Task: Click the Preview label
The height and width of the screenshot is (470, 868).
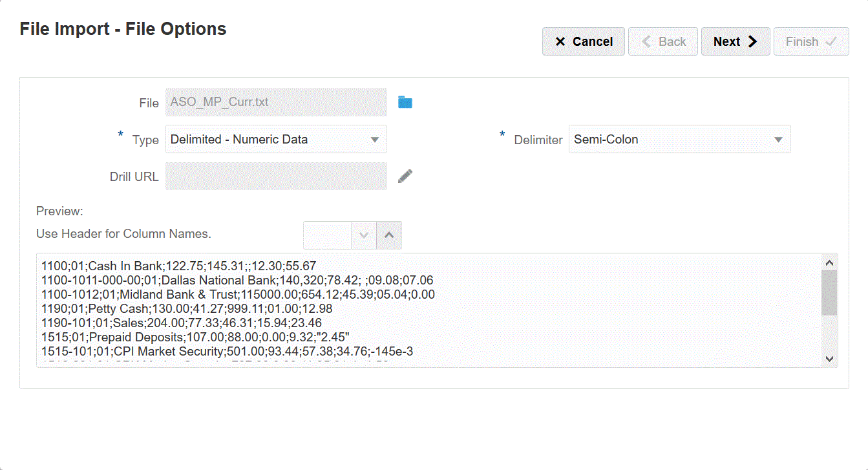Action: pos(60,211)
